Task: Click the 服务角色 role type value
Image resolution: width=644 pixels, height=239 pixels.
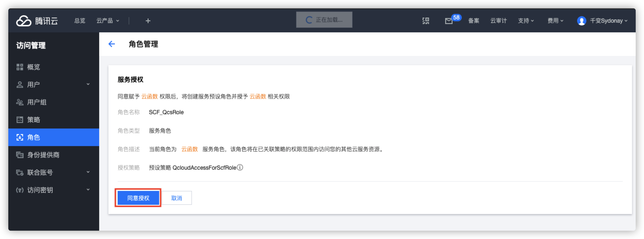Action: click(x=160, y=131)
